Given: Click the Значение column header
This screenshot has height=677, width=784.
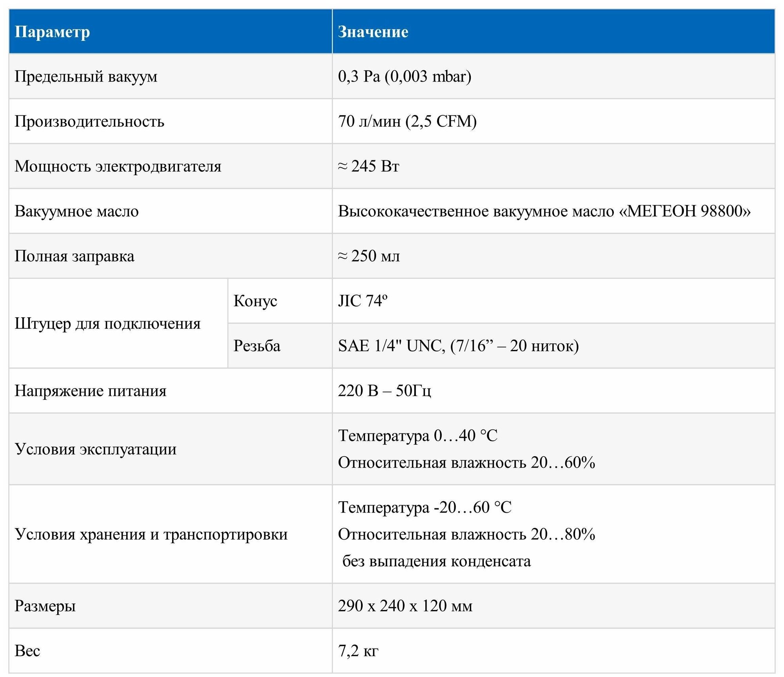Looking at the screenshot, I should [373, 32].
